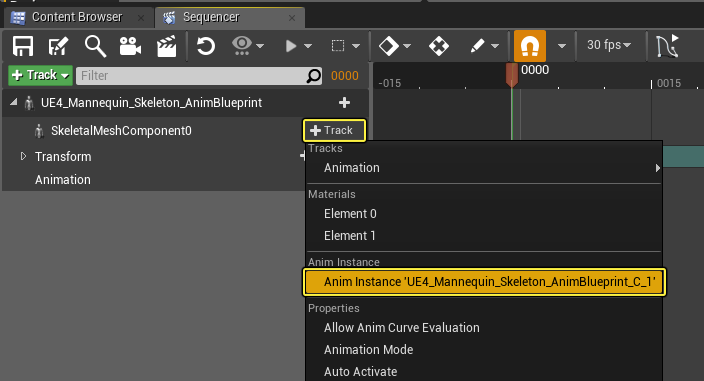This screenshot has width=704, height=381.
Task: Click the Track button beside SkeletalMeshComponent0
Action: point(334,130)
